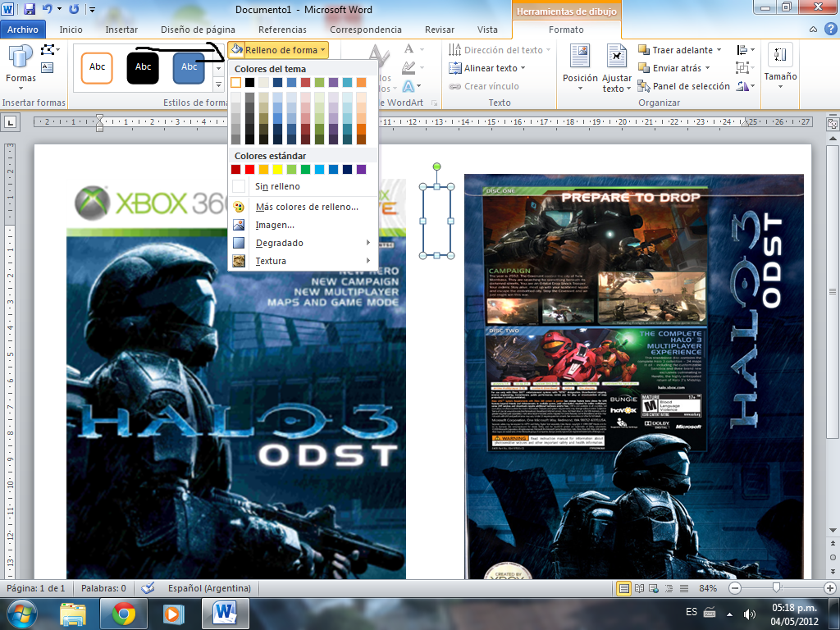Click the text box icon beside Formas
The image size is (840, 630).
click(47, 67)
